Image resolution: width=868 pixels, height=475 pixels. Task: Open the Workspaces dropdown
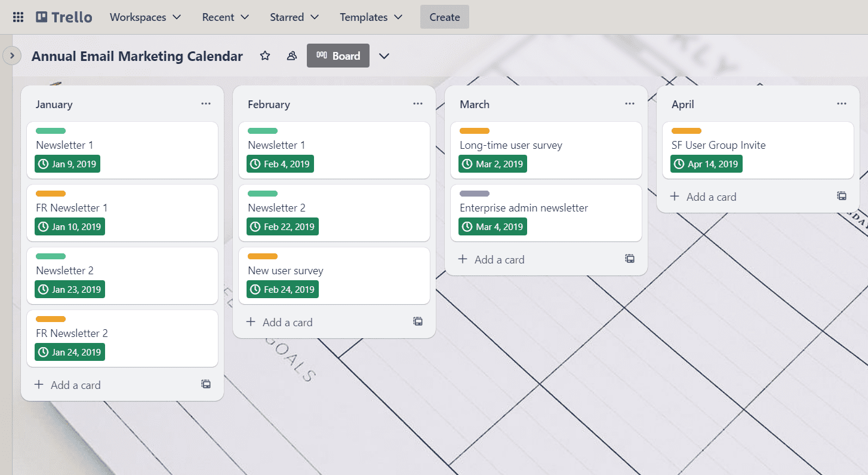145,17
